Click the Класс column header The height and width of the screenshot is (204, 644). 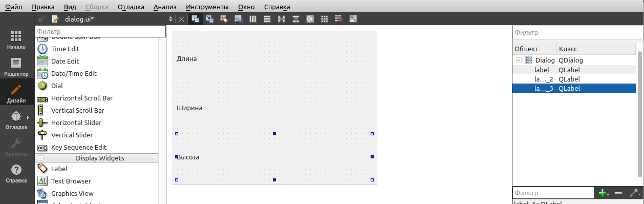click(x=596, y=49)
